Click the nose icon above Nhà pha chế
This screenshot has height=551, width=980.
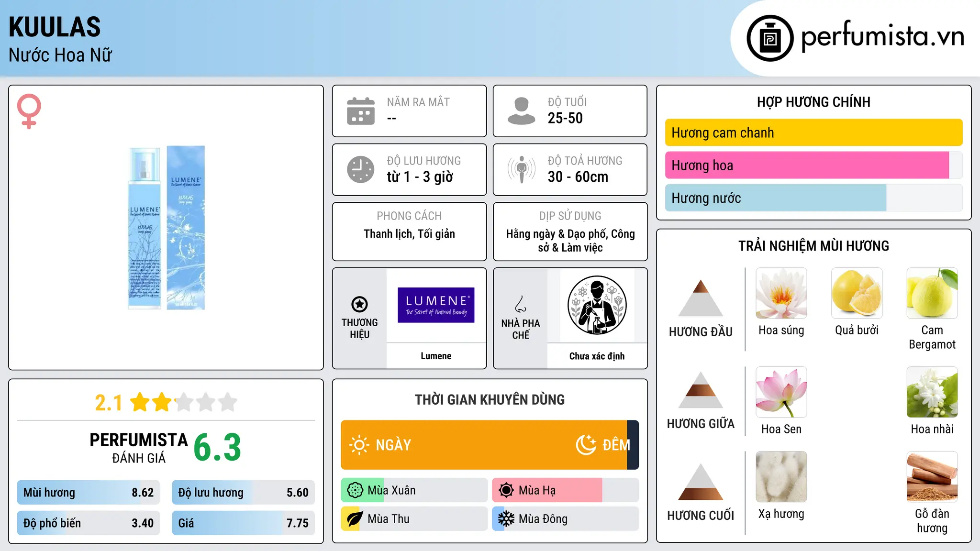tap(521, 304)
